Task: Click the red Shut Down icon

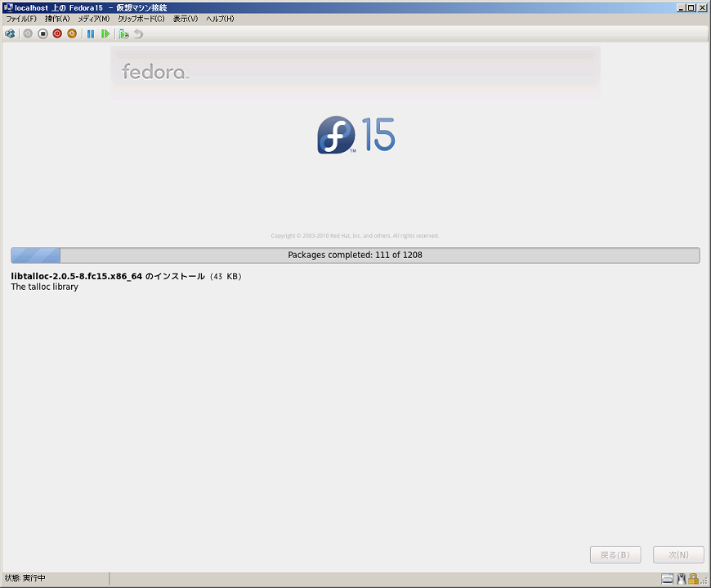Action: coord(57,33)
